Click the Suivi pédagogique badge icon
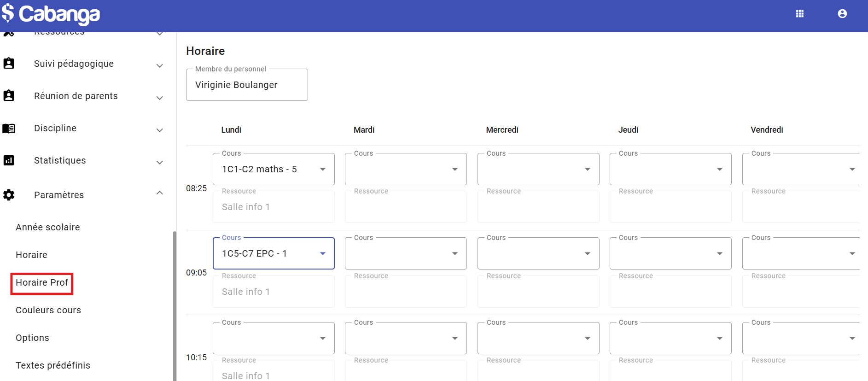The image size is (868, 381). click(9, 64)
